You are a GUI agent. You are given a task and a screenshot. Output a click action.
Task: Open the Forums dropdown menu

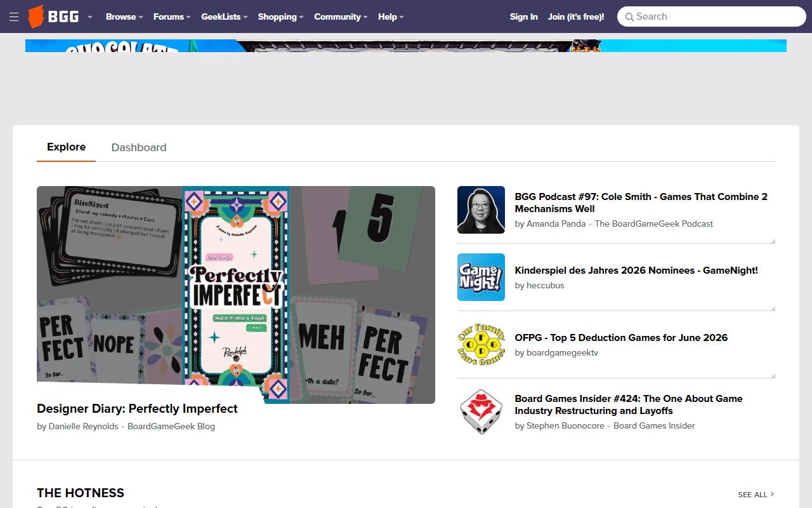click(172, 17)
